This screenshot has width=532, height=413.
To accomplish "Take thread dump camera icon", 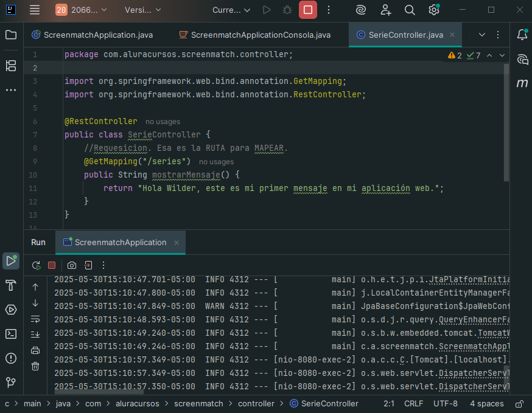I will click(x=72, y=265).
